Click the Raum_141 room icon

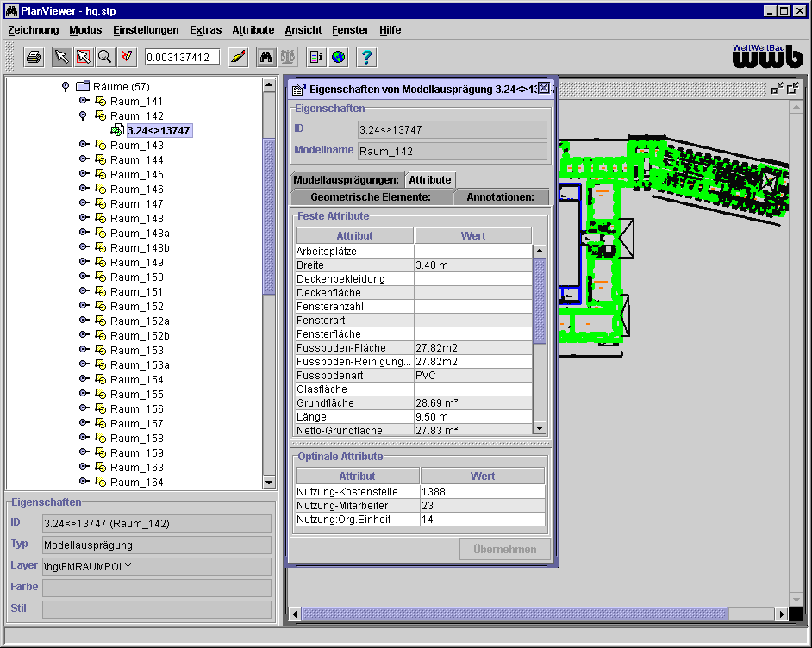[x=101, y=101]
